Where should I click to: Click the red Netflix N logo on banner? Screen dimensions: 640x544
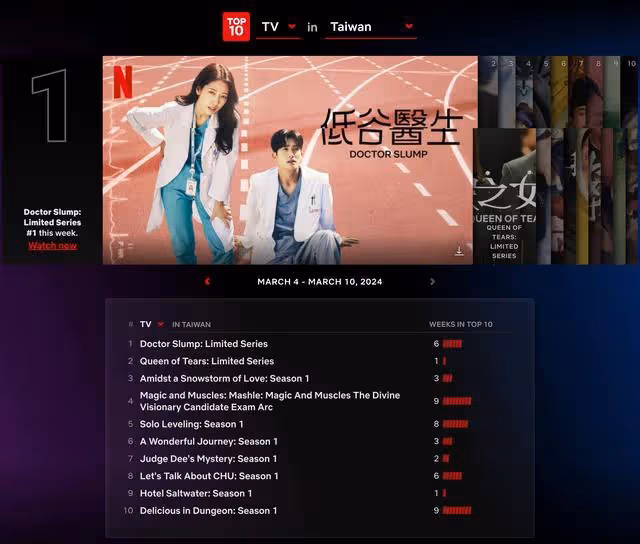(123, 82)
